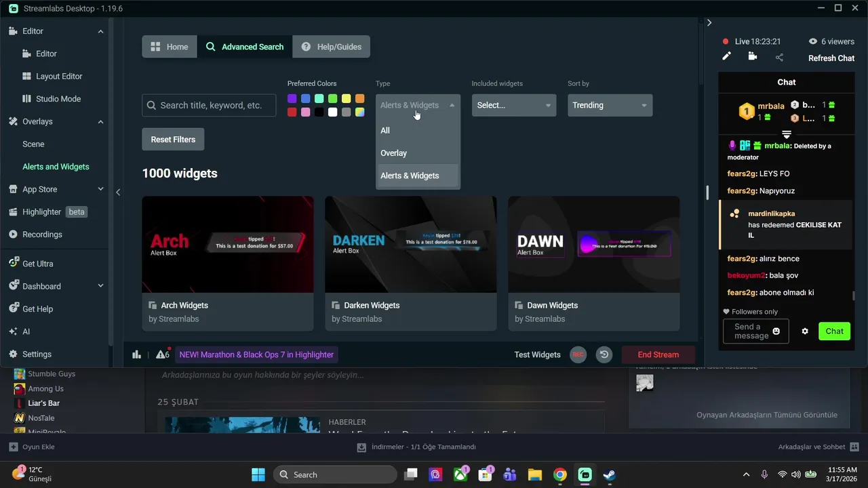Open Settings with the gear icon

point(30,354)
